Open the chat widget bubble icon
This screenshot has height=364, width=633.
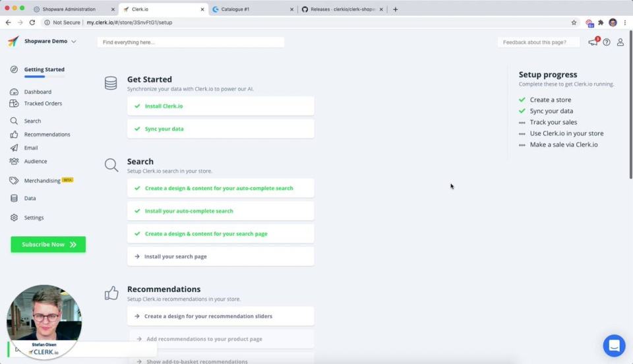(x=614, y=346)
